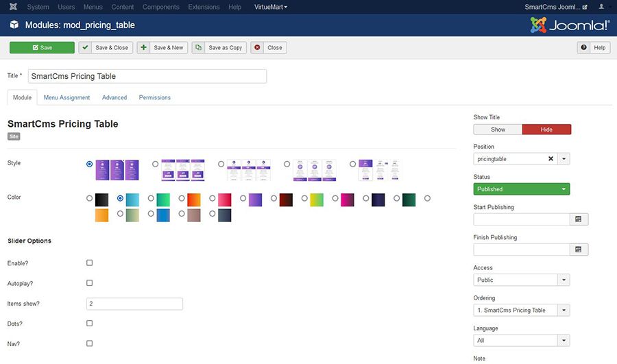Viewport: 617px width, 364px height.
Task: Toggle the Nav? checkbox
Action: [90, 343]
